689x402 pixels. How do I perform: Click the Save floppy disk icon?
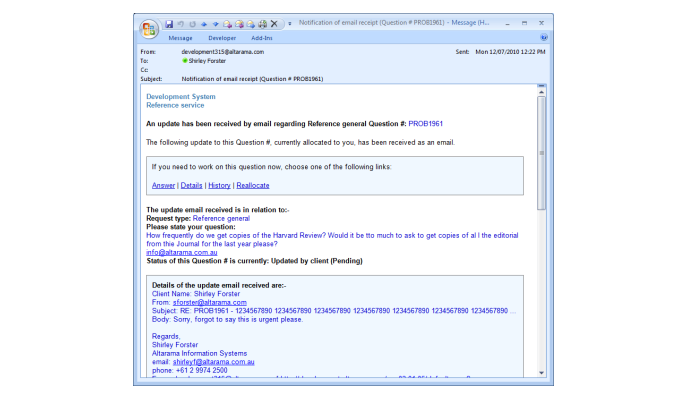pyautogui.click(x=169, y=24)
